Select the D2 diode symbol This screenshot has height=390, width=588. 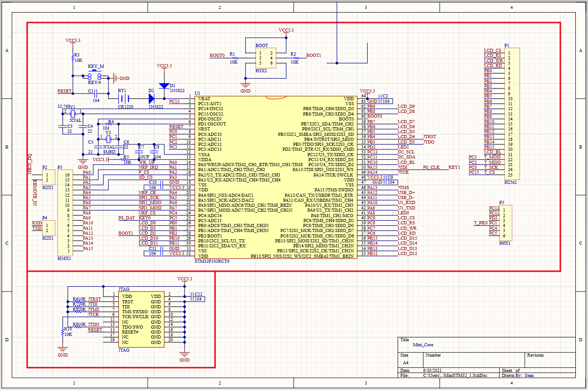coord(151,97)
